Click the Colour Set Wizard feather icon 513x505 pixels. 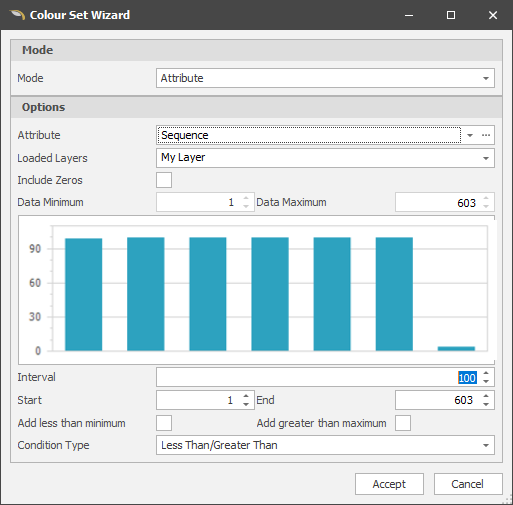point(17,15)
